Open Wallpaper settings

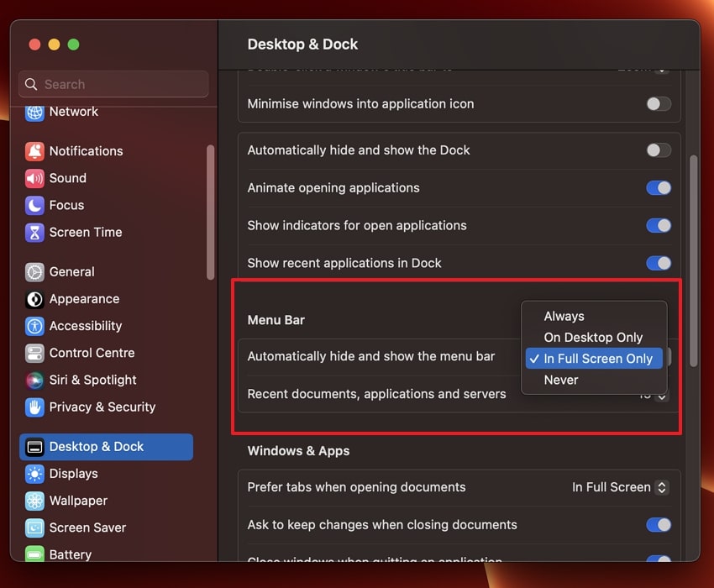pos(79,501)
